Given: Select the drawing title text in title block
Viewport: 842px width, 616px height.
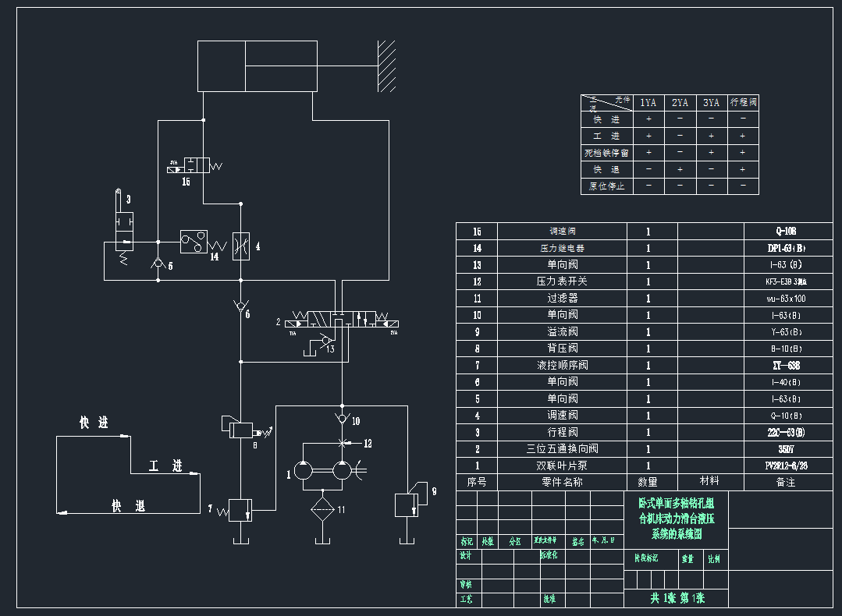Looking at the screenshot, I should click(677, 519).
